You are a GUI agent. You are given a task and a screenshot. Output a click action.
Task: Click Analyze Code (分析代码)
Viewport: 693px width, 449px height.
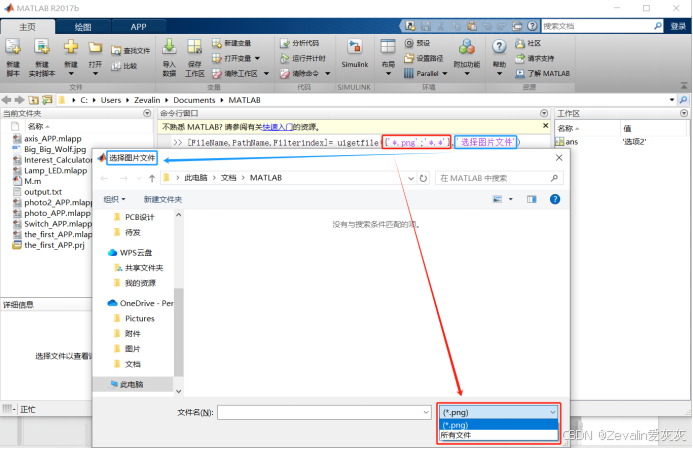coord(300,43)
